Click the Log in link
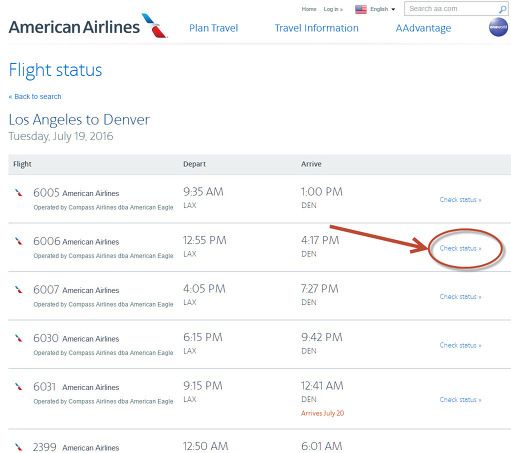Image resolution: width=511 pixels, height=453 pixels. click(x=333, y=9)
